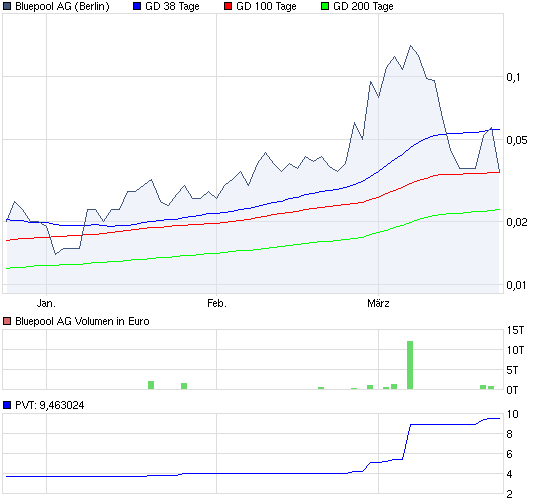Click the blue GD 38 Tage legend swatch

137,6
